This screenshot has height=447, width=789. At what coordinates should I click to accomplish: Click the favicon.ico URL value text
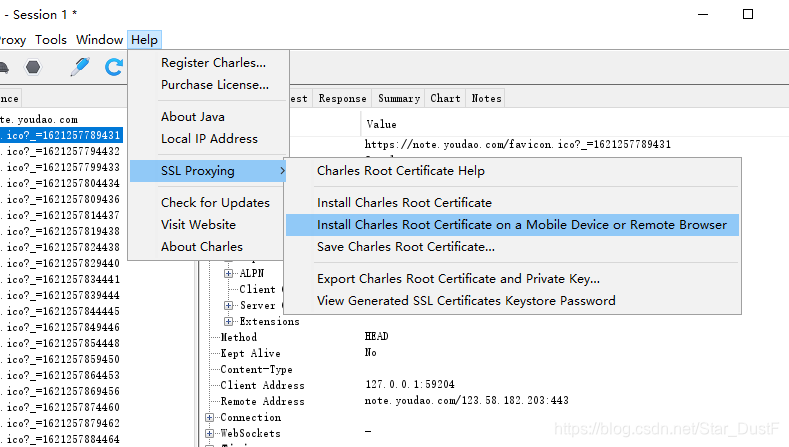click(518, 145)
